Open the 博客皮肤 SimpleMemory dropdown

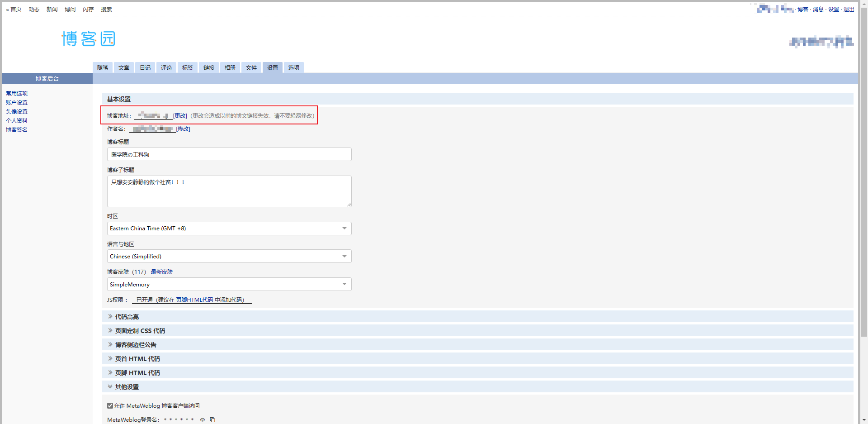click(229, 285)
